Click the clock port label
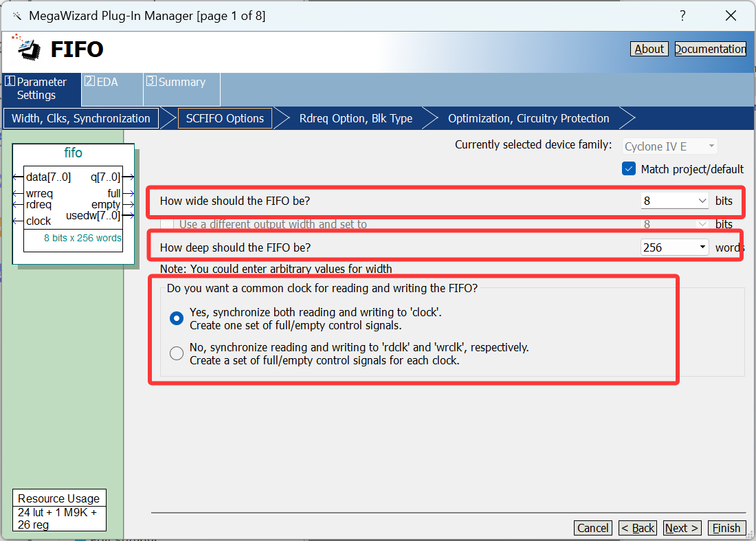756x541 pixels. click(x=38, y=221)
